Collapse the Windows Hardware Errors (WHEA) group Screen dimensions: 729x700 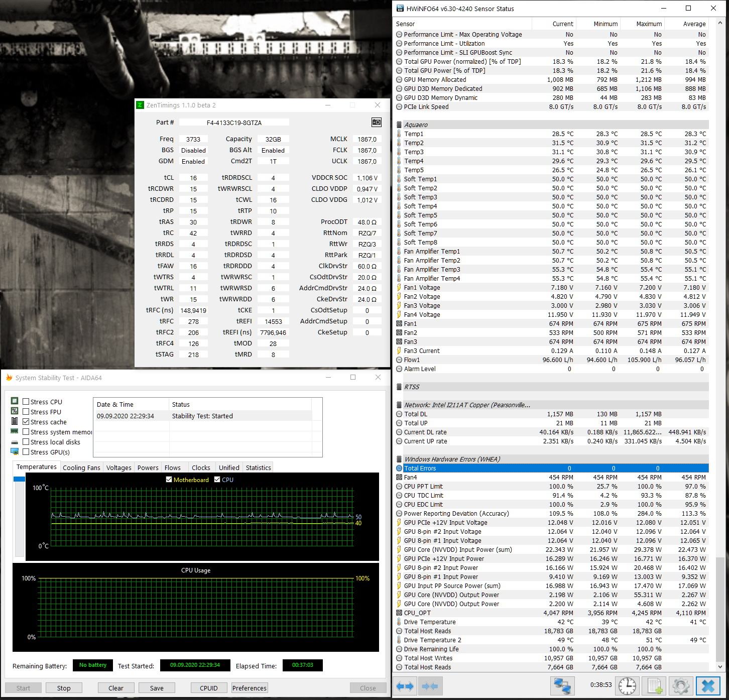tap(399, 459)
